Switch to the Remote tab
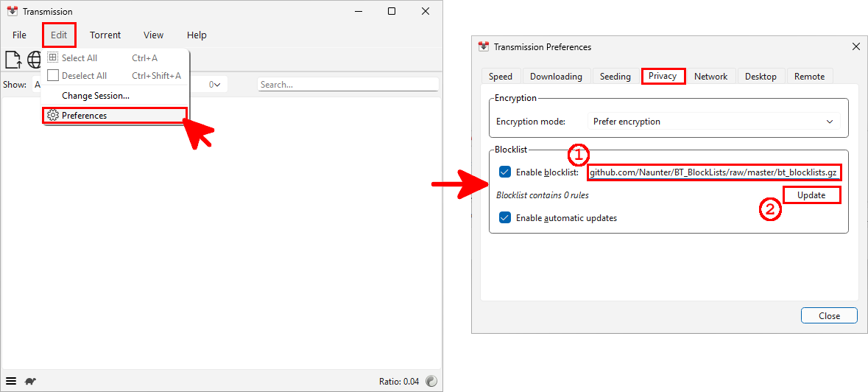This screenshot has height=392, width=868. tap(809, 77)
